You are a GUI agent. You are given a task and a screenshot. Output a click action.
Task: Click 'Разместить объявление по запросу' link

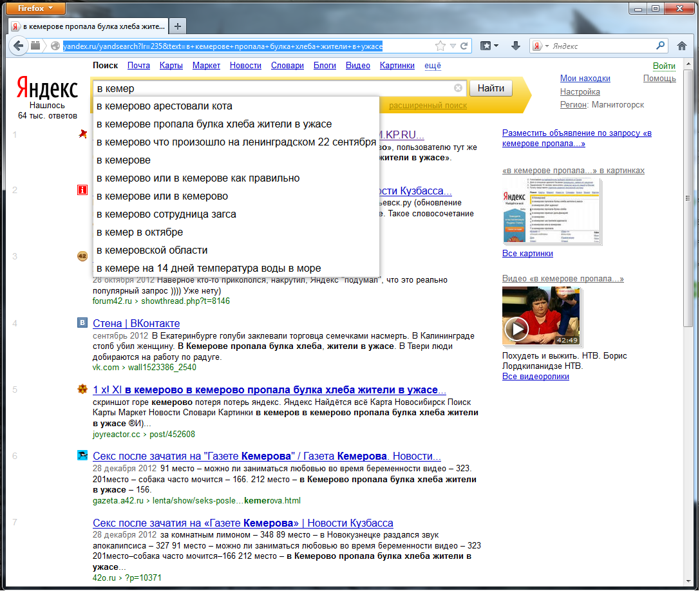click(x=577, y=138)
